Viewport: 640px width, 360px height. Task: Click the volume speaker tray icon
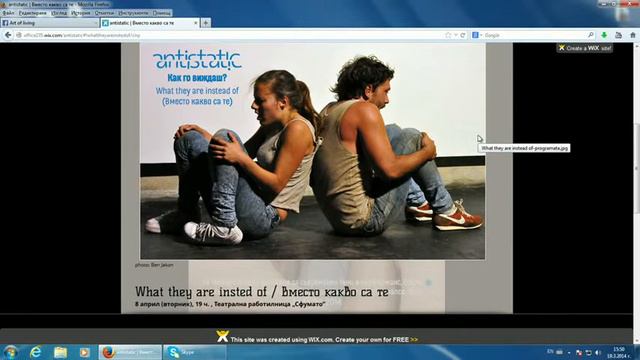pos(598,352)
